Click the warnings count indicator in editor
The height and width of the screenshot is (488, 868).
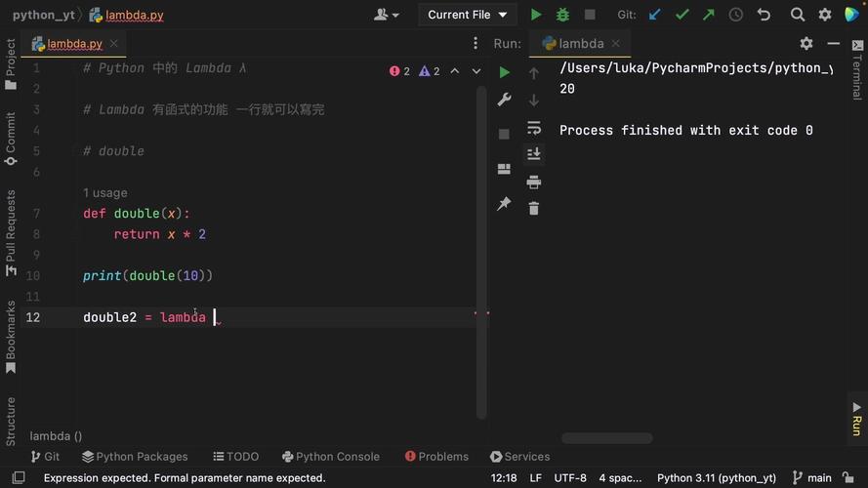(430, 71)
